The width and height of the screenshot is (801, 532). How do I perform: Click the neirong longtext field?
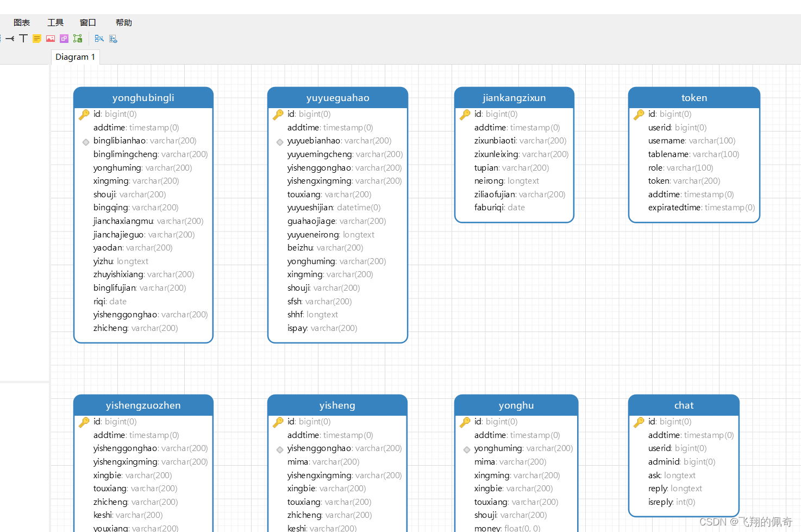pyautogui.click(x=506, y=181)
